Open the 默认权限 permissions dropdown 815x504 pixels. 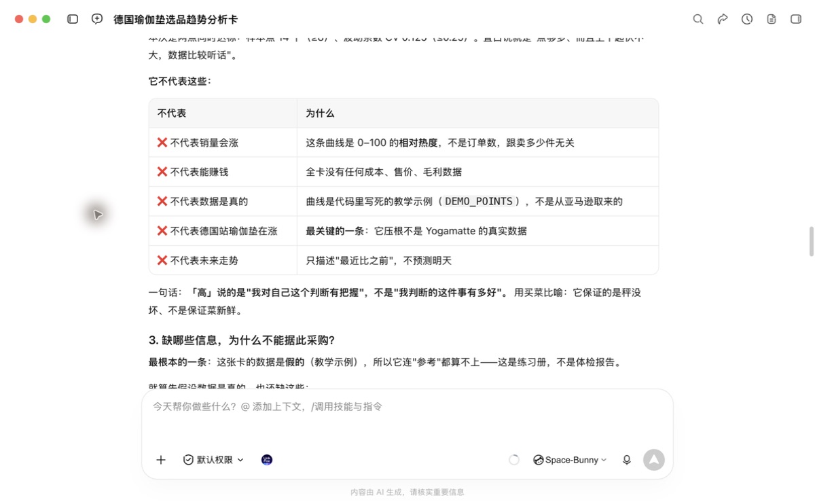[213, 460]
